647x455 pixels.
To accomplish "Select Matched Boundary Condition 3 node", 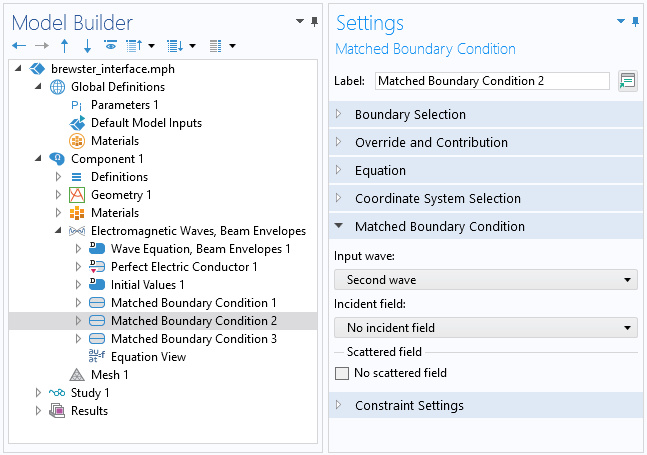I will 194,339.
